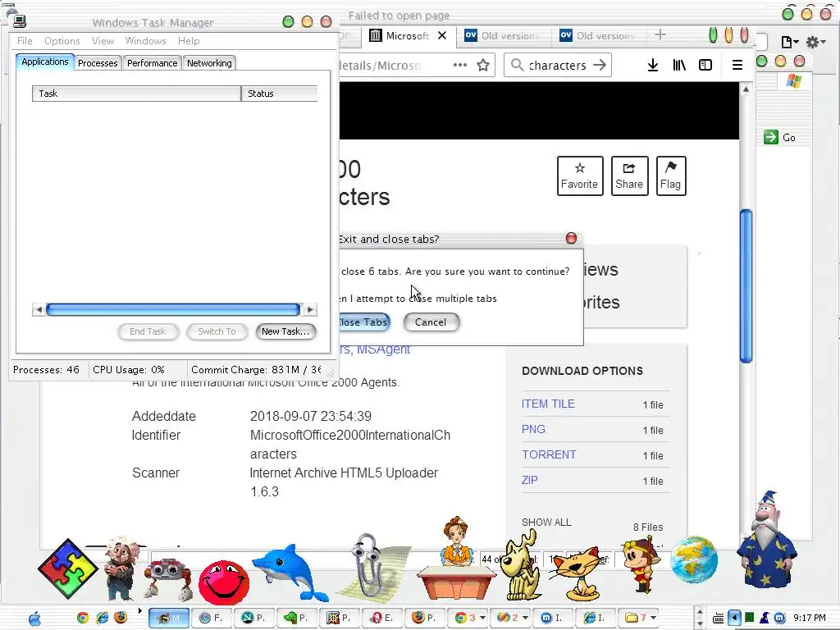
Task: Click the blue dolphin agent character
Action: click(292, 572)
